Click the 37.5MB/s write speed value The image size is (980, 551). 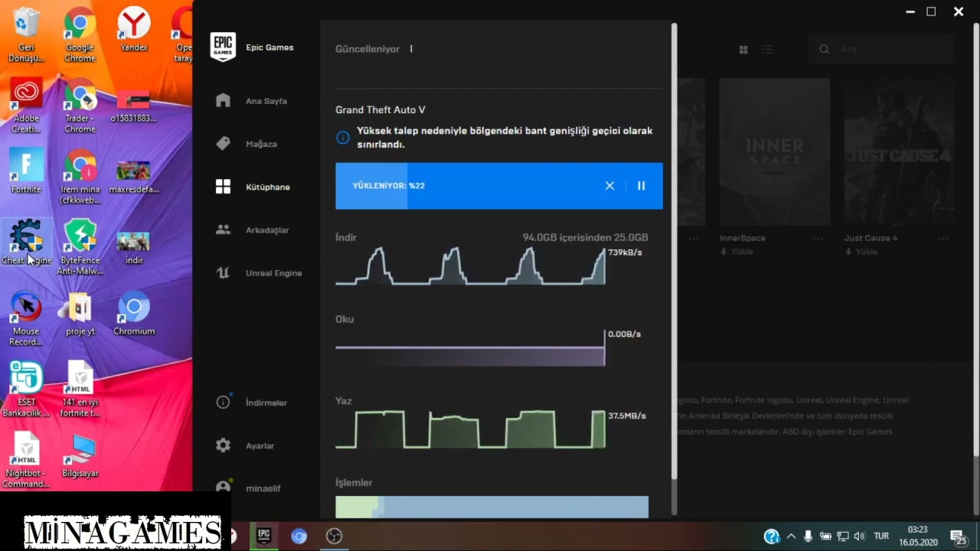coord(627,416)
